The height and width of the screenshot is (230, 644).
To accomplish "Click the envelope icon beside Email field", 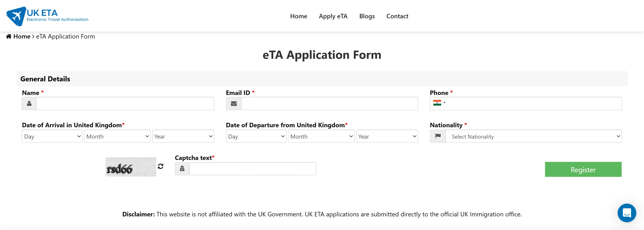I will click(234, 104).
